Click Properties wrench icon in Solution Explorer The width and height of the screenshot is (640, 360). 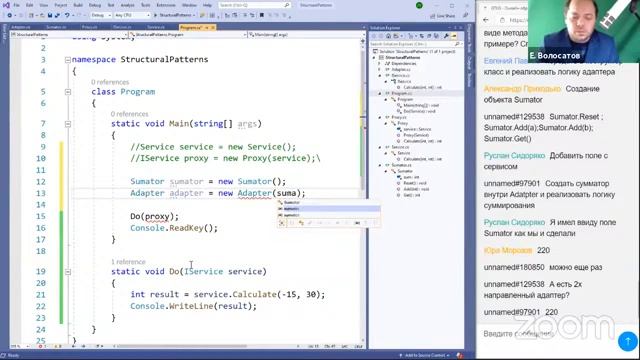(x=446, y=36)
